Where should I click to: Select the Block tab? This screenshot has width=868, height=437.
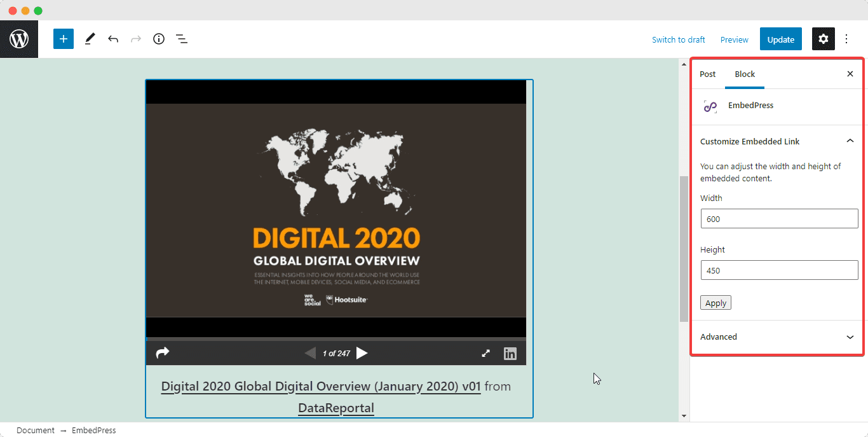click(745, 74)
